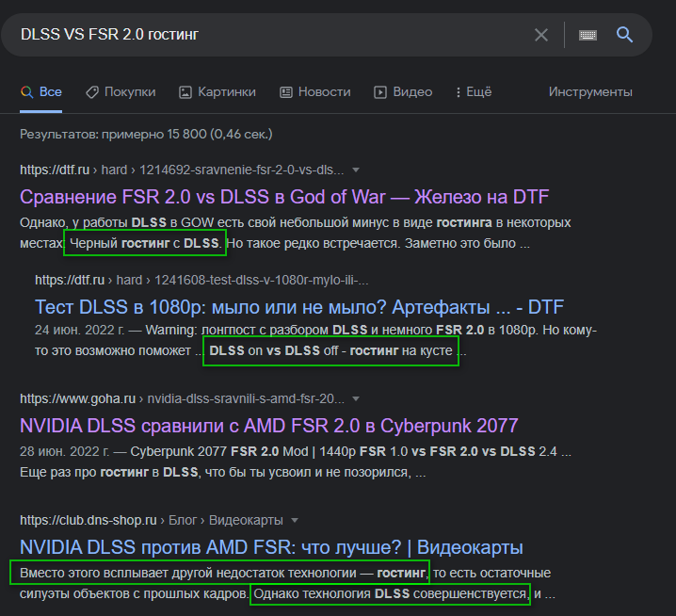Click the Видео play icon
The width and height of the screenshot is (676, 616).
[x=380, y=92]
